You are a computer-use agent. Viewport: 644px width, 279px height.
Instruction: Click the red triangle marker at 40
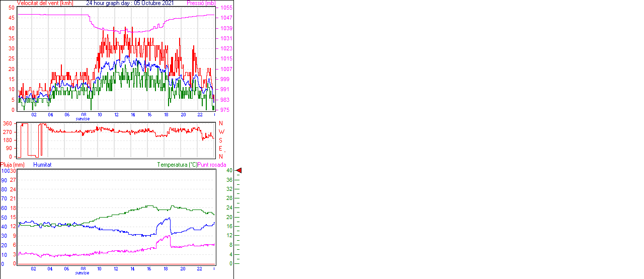tap(239, 171)
